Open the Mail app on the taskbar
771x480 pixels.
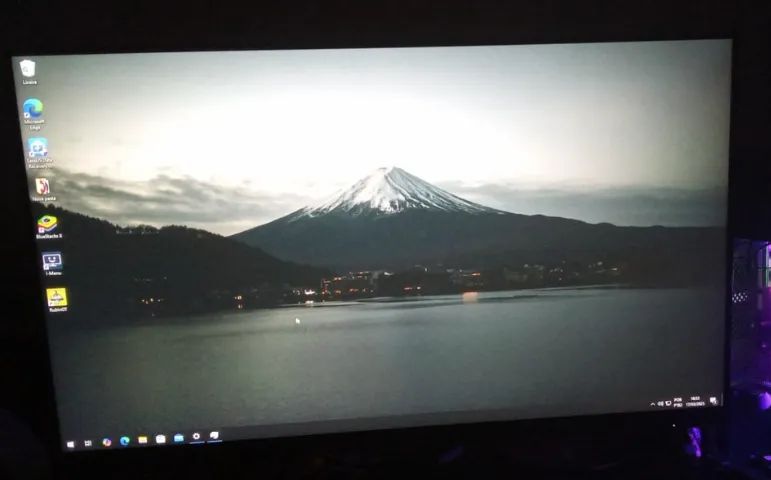pyautogui.click(x=178, y=438)
